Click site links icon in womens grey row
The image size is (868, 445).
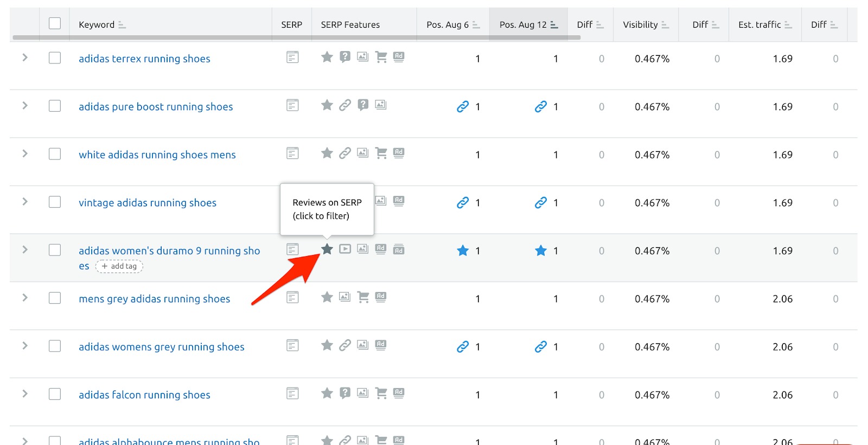click(345, 345)
